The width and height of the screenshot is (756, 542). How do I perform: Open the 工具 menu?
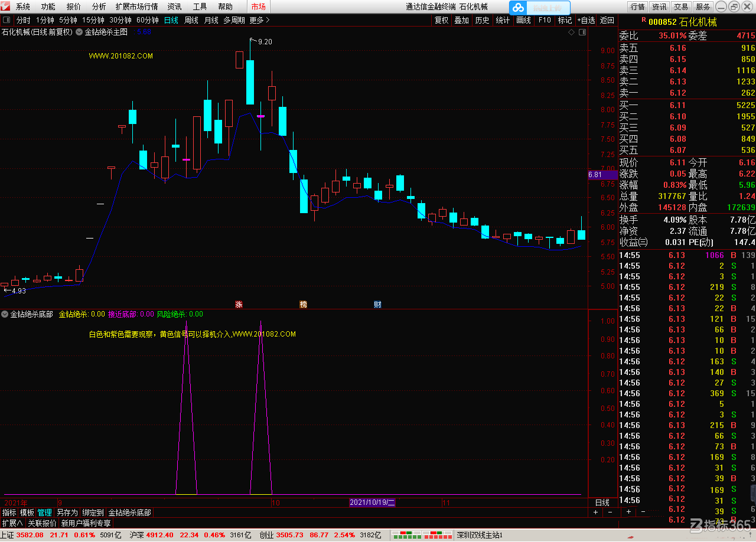click(200, 6)
